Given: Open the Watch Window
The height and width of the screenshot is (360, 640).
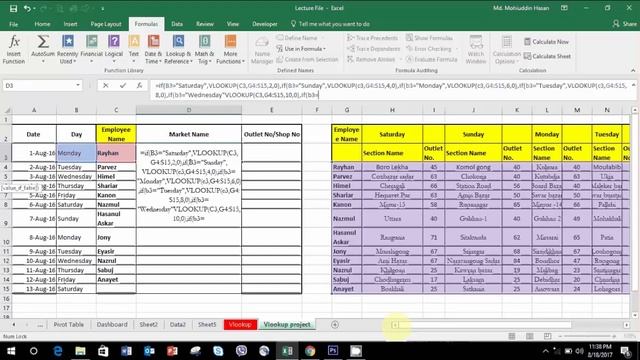Looking at the screenshot, I should [x=476, y=49].
